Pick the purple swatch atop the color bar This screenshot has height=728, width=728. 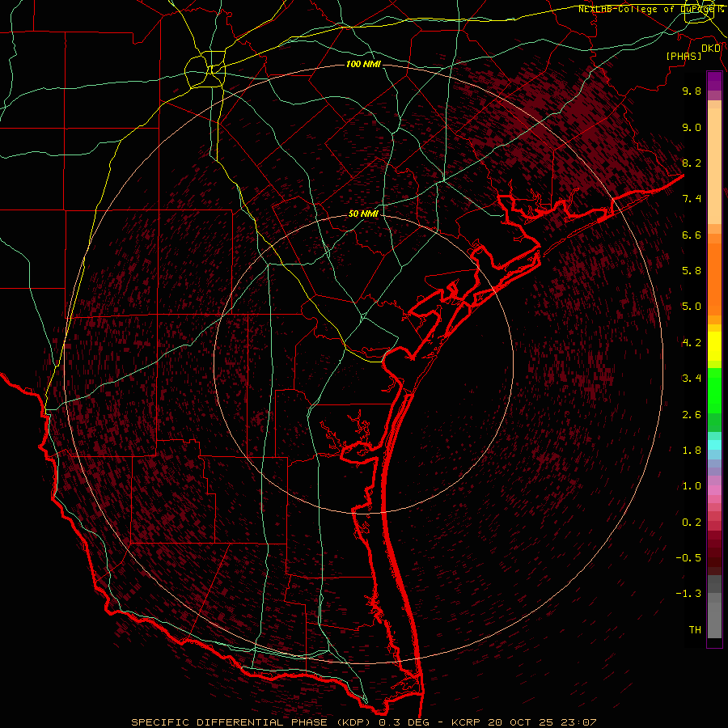(x=714, y=81)
